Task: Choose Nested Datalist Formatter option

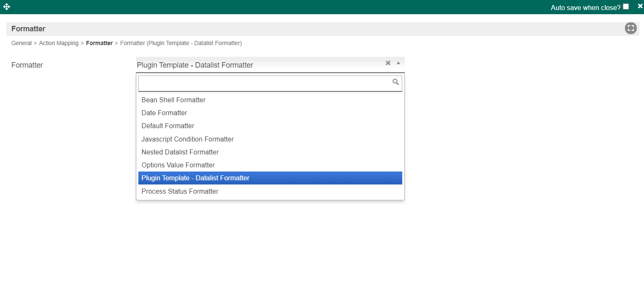Action: [x=180, y=152]
